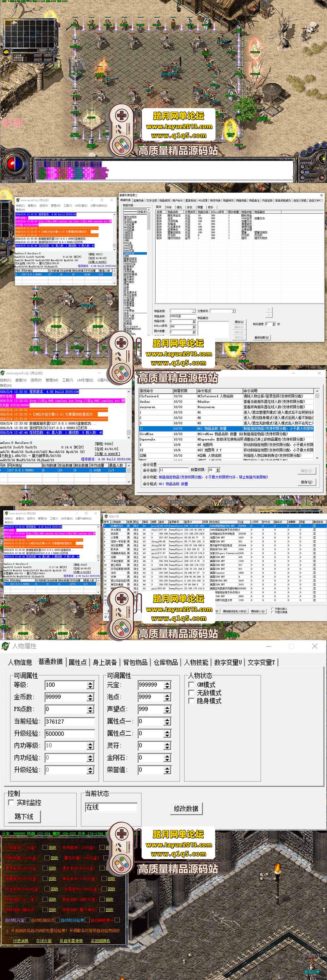Screen dimensions: 327x980
Task: Click the 当前状态 field showing 在线
Action: coord(111,807)
